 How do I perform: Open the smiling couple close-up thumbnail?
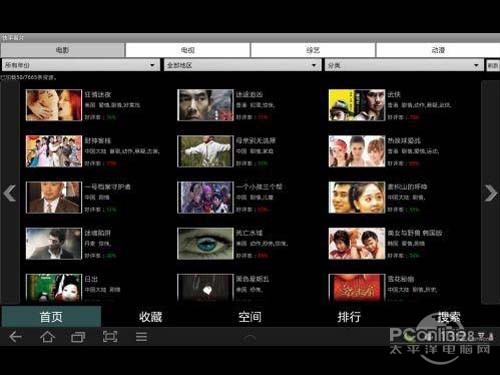pos(357,197)
